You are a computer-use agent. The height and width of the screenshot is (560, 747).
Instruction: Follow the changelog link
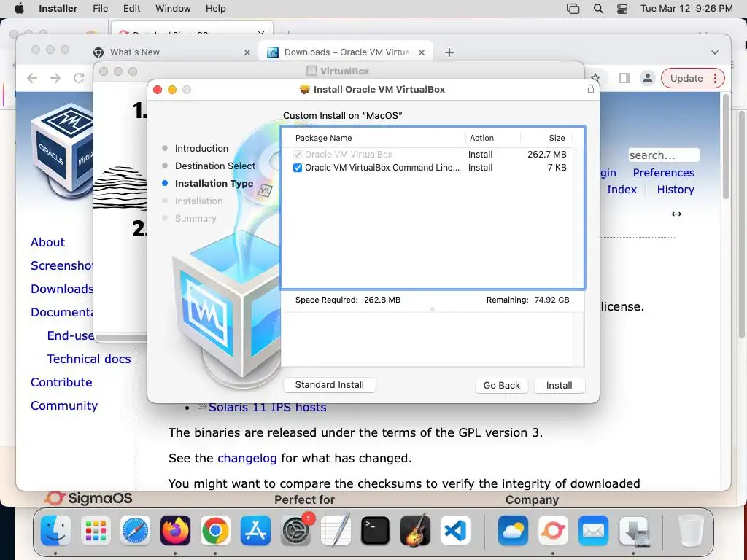[x=247, y=458]
